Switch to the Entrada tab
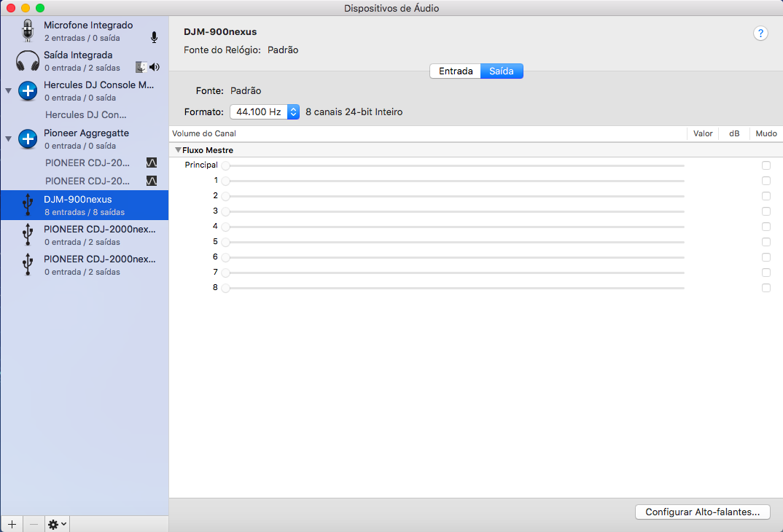Image resolution: width=783 pixels, height=532 pixels. 456,71
